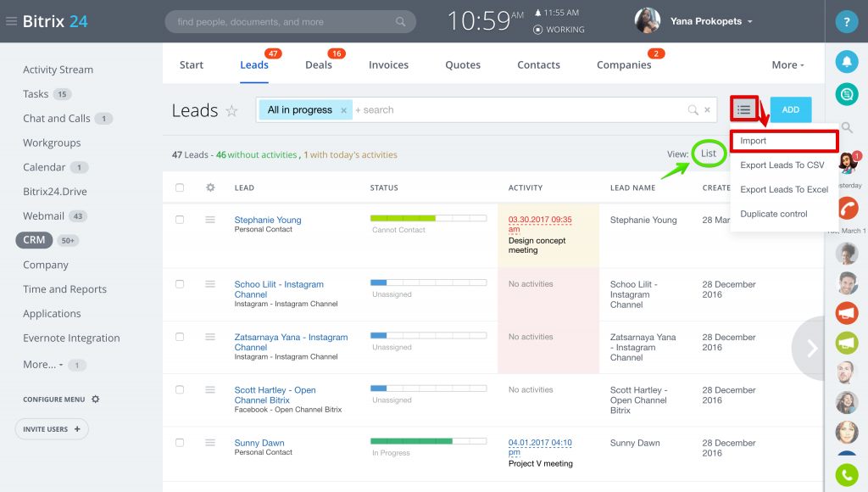
Task: Check the Zatsarnaya Yana lead checkbox
Action: (x=180, y=336)
